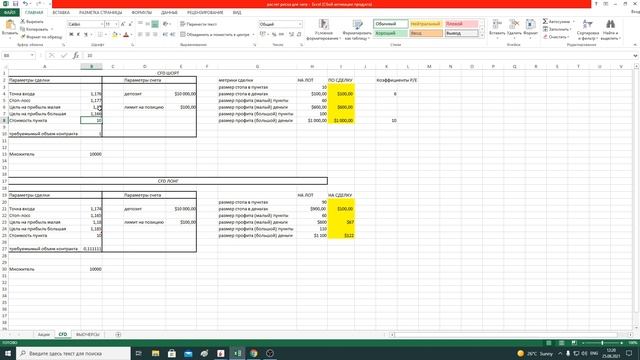Screen dimensions: 640x360
Task: Switch to Page Break Preview in status bar
Action: point(574,343)
